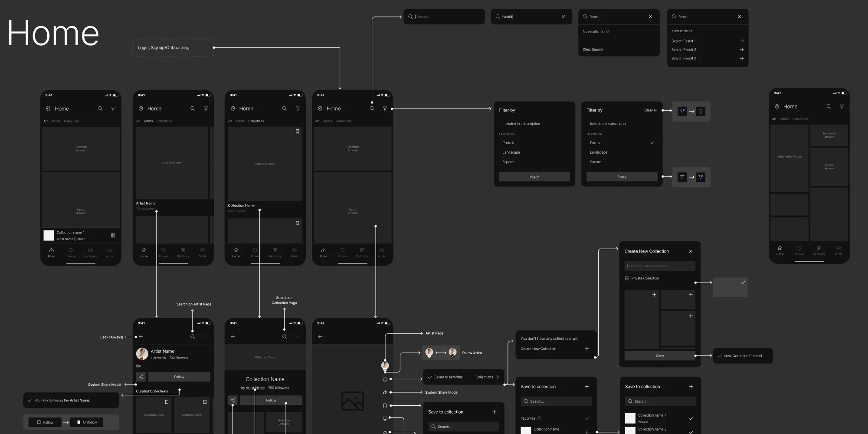Open My Library on Home screen with Artist Profile Picture
This screenshot has height=434, width=868.
pos(819,250)
